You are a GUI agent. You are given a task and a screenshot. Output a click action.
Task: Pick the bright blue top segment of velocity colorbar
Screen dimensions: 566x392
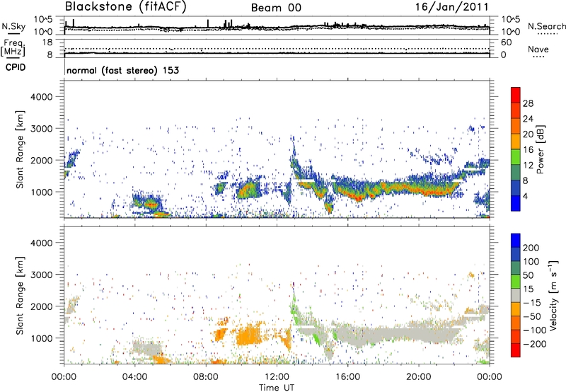[x=516, y=241]
